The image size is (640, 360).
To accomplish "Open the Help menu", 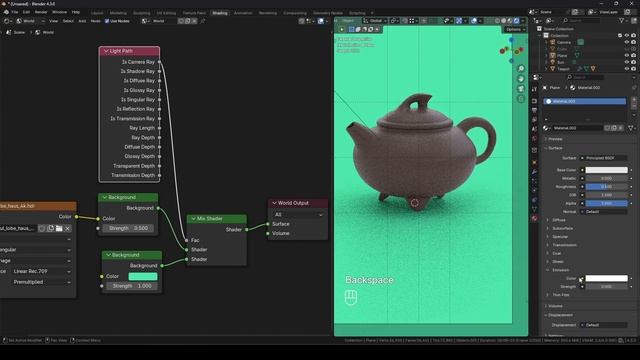I will point(76,12).
